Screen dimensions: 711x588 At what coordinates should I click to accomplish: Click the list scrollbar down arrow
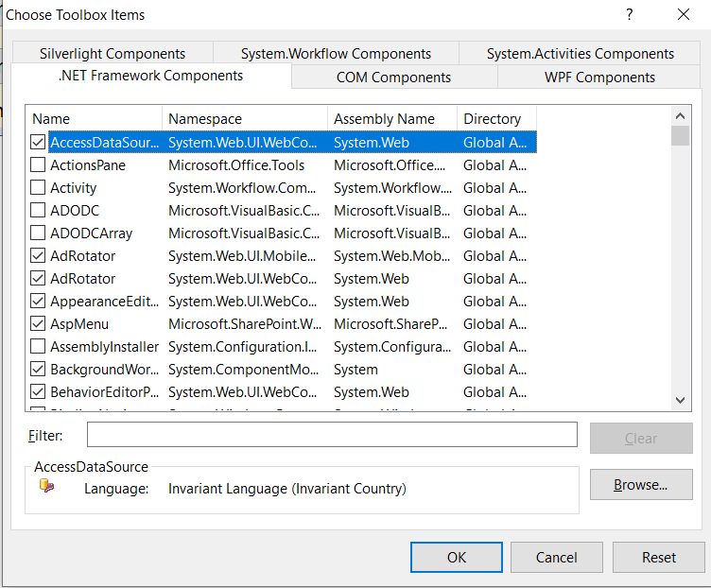pyautogui.click(x=680, y=400)
